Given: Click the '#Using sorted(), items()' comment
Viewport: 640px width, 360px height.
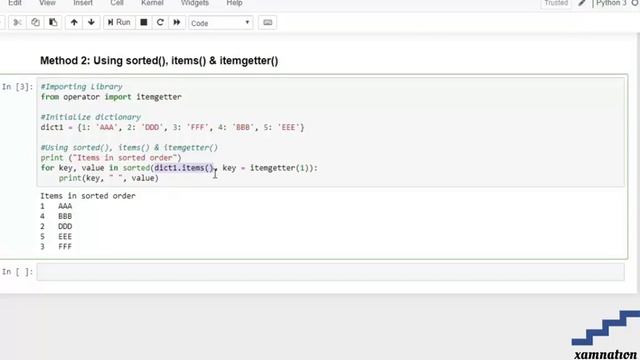Looking at the screenshot, I should pos(129,147).
